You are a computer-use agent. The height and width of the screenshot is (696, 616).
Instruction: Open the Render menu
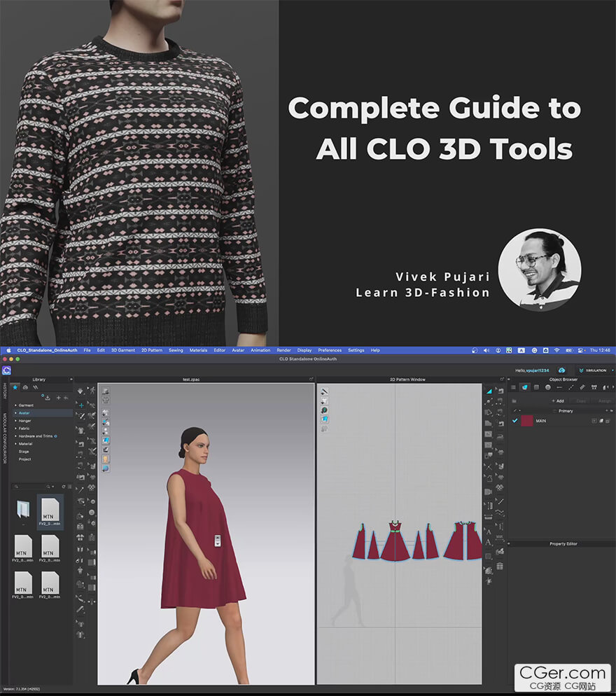[283, 350]
